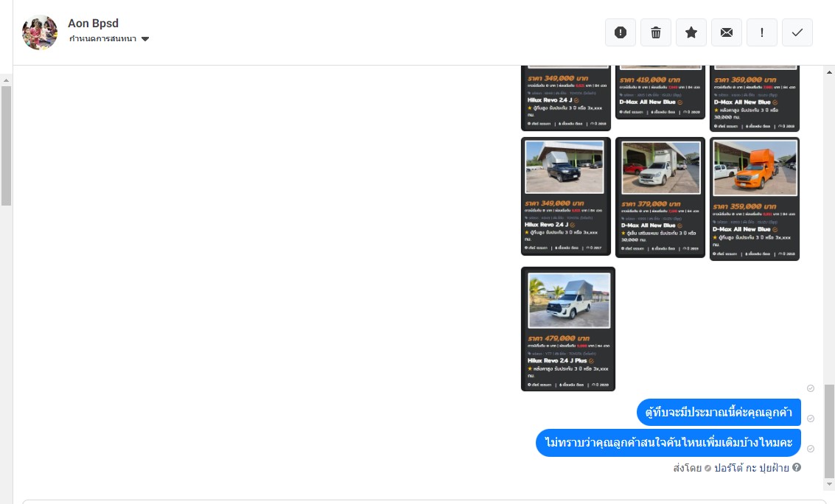
Task: Flag conversation with the thin exclamation icon
Action: (x=762, y=32)
